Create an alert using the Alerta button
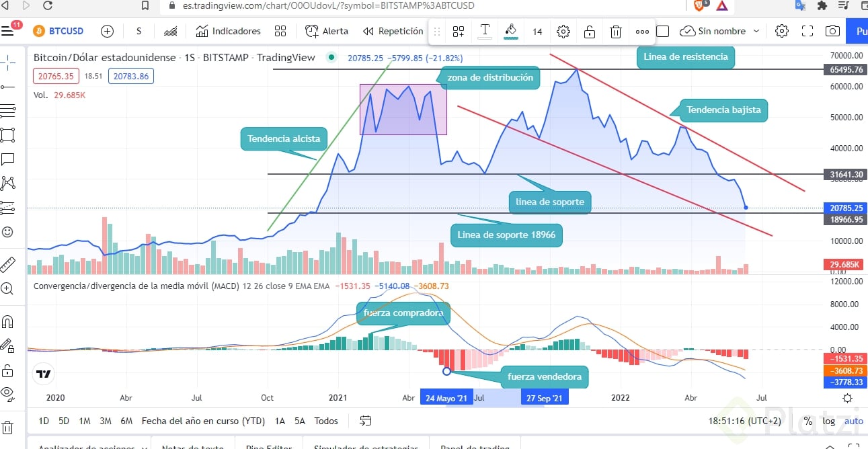This screenshot has width=868, height=449. coord(327,31)
